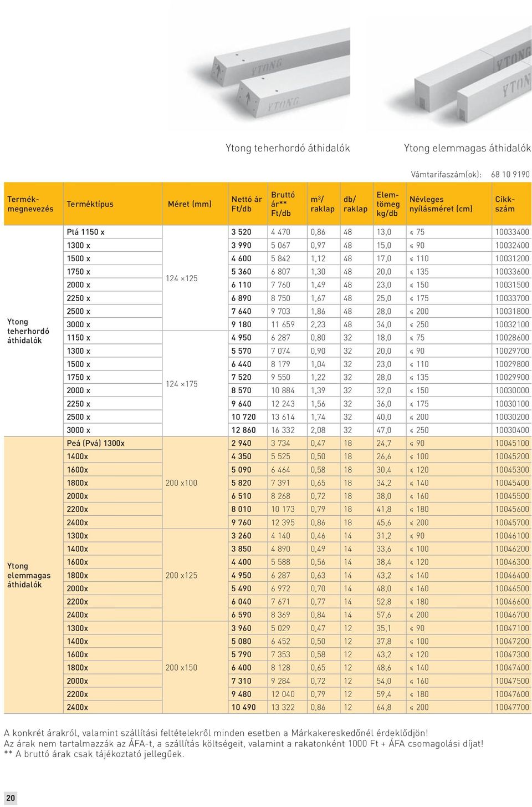Viewport: 532px width, 807px height.
Task: Click article number '10030000'
Action: click(x=512, y=390)
